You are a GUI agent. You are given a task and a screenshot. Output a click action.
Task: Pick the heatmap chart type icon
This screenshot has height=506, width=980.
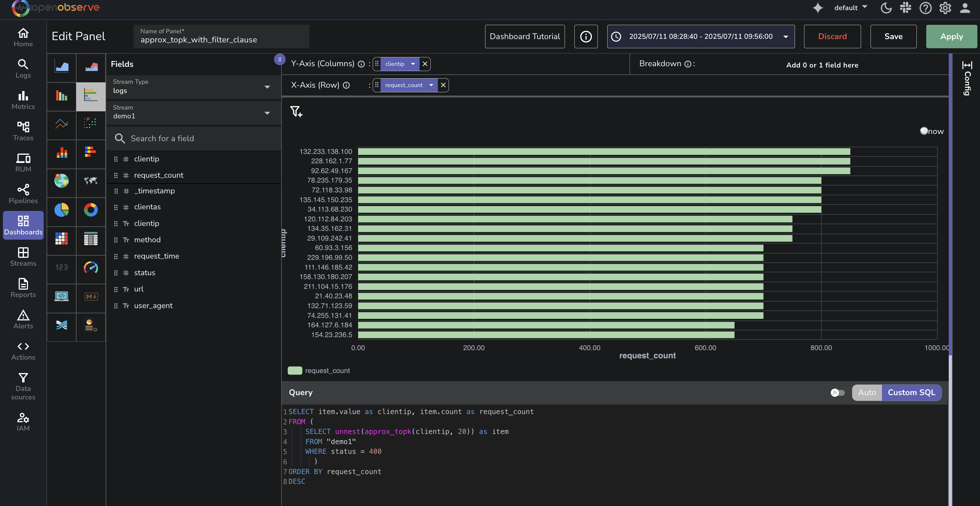61,239
